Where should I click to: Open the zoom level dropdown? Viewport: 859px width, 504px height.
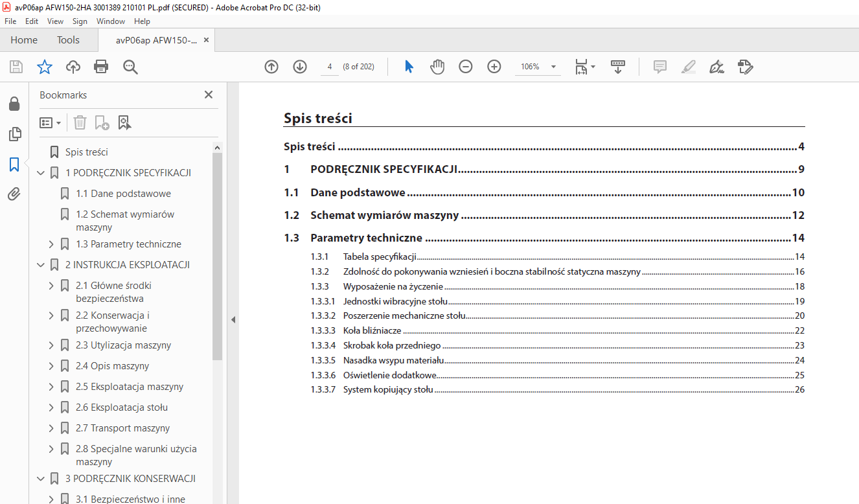click(x=553, y=67)
